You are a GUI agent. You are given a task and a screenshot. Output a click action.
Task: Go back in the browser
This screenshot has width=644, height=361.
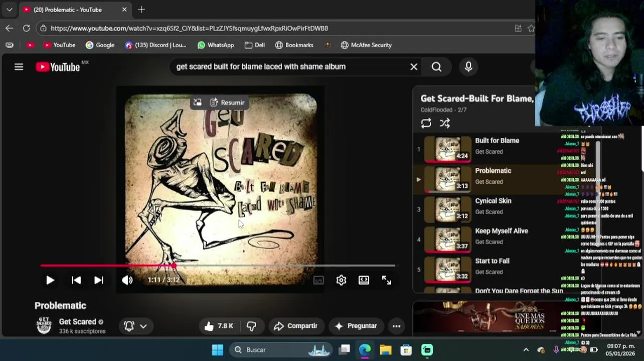pyautogui.click(x=9, y=28)
